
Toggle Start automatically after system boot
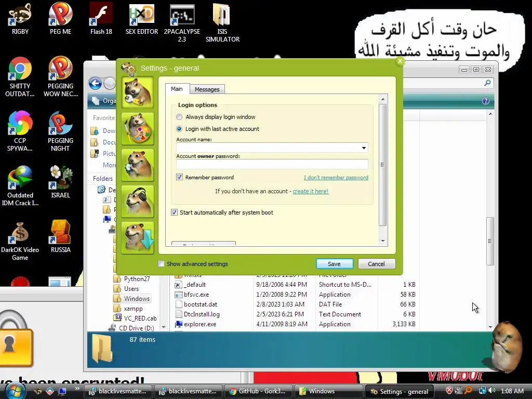tap(174, 212)
